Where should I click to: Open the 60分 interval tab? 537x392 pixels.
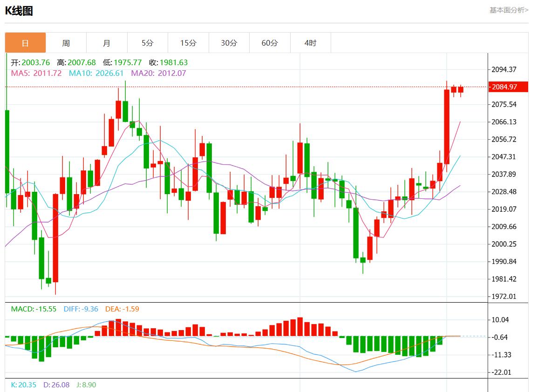pos(270,43)
